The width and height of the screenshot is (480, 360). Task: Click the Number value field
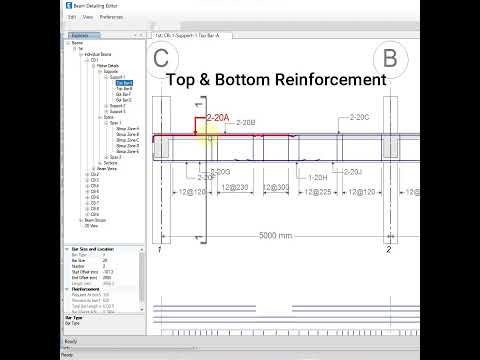point(120,266)
